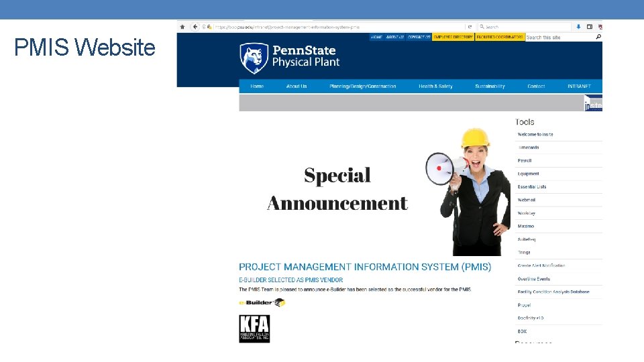644x362 pixels.
Task: Open Create Alert Notification link
Action: [541, 266]
